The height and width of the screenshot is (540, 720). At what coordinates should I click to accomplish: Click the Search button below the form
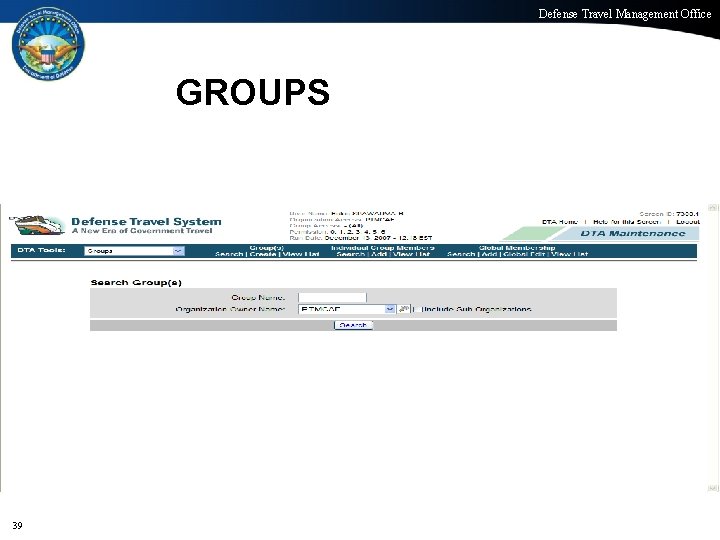click(353, 325)
